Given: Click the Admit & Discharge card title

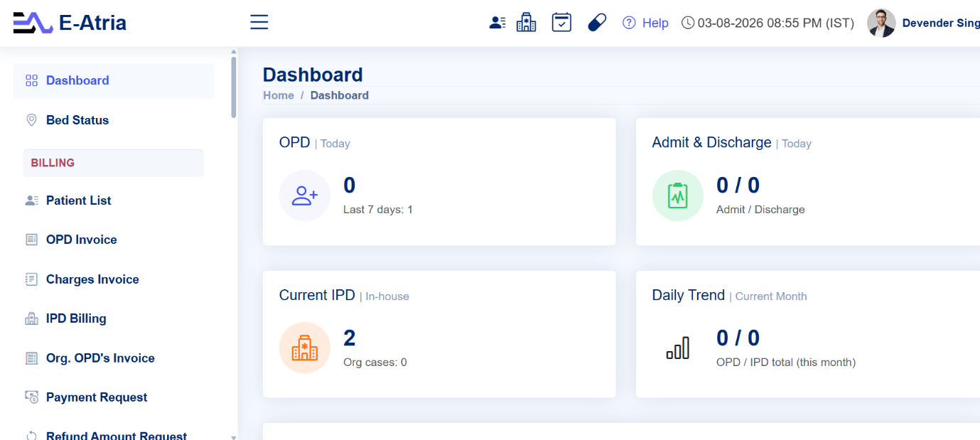Looking at the screenshot, I should (711, 142).
